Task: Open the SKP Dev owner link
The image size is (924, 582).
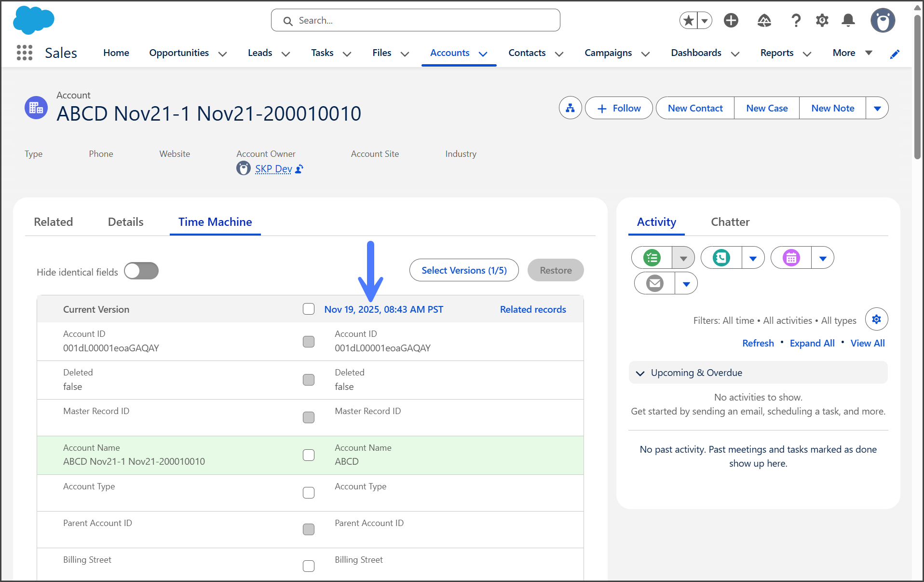Action: coord(273,169)
